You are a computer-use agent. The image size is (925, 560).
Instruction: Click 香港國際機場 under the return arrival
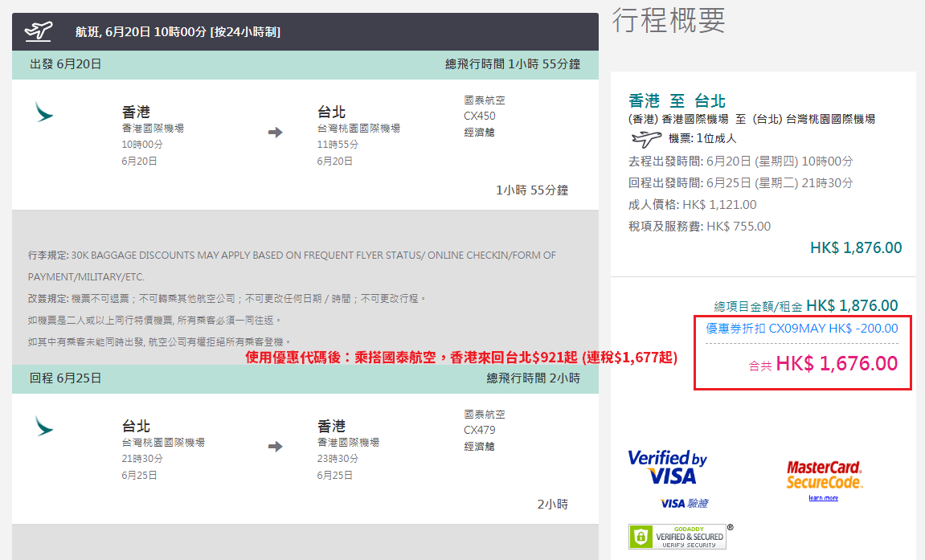point(349,442)
